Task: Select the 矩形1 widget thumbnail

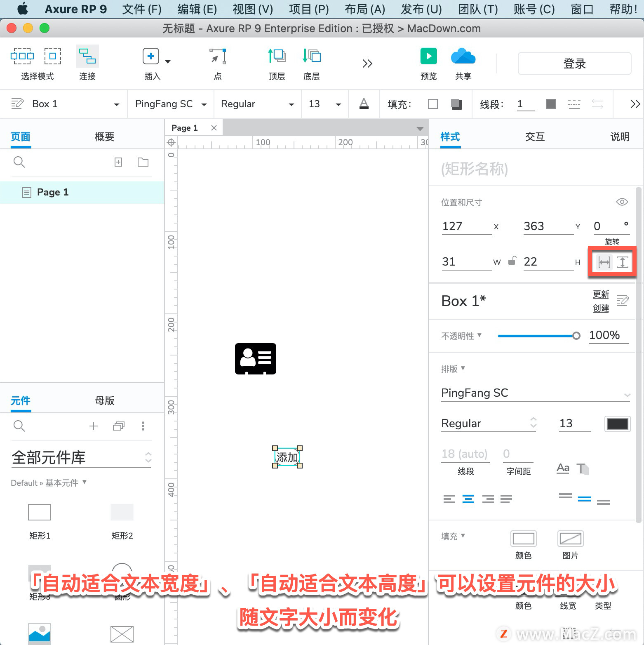Action: point(40,512)
